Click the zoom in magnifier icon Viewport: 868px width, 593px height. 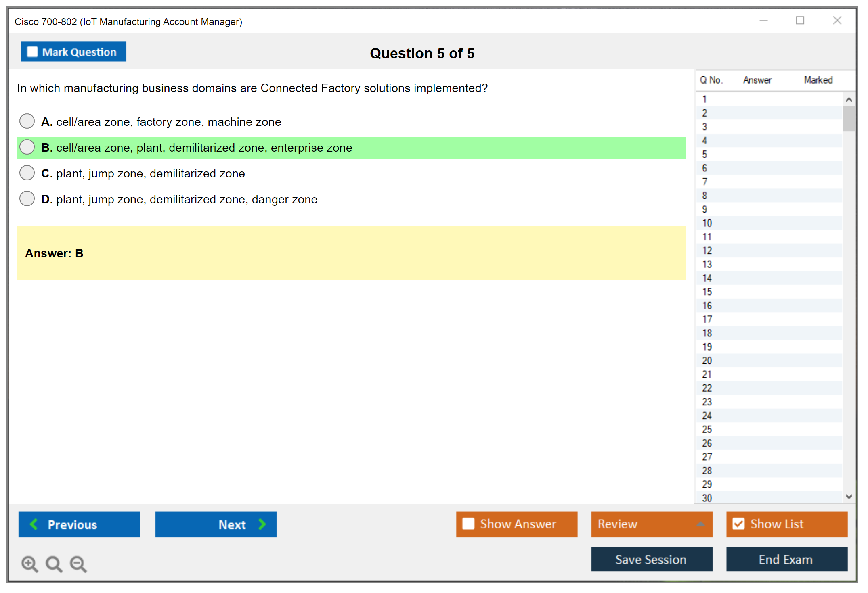29,564
